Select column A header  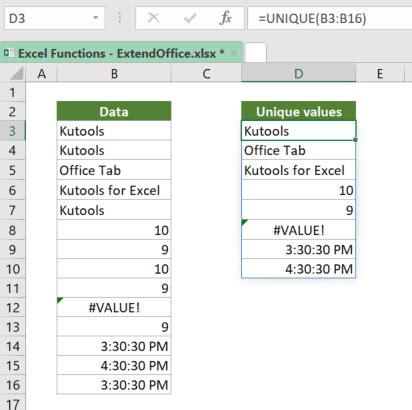coord(41,73)
